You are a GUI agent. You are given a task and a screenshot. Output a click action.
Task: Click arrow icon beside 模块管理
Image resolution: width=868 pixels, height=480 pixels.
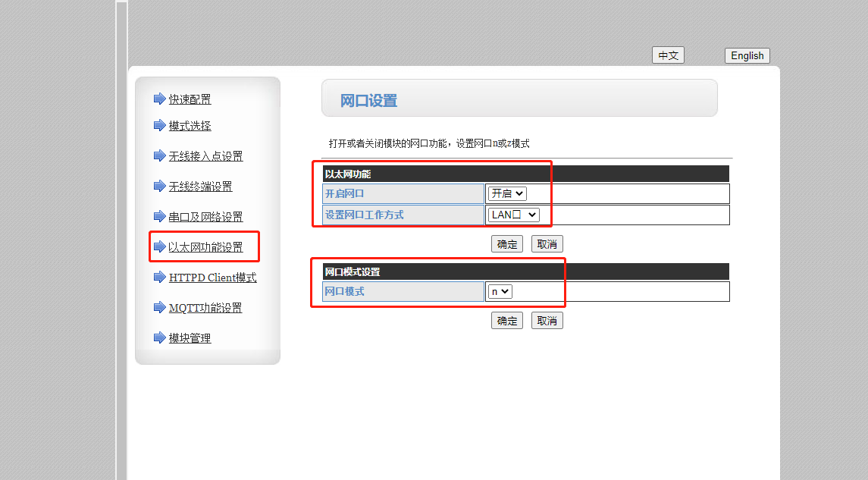[x=159, y=337]
